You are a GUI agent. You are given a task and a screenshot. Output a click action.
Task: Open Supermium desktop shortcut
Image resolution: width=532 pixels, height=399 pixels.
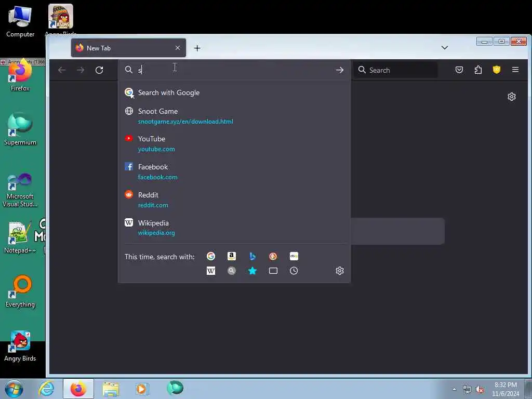tap(20, 129)
